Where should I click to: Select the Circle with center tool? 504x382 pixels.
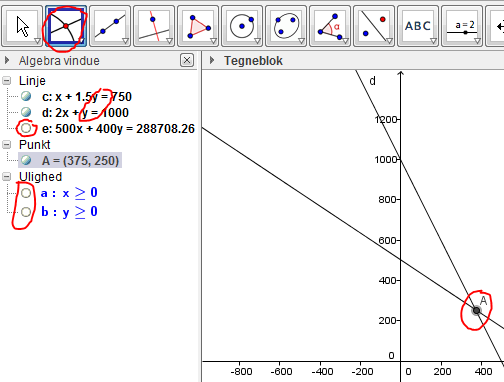click(242, 26)
